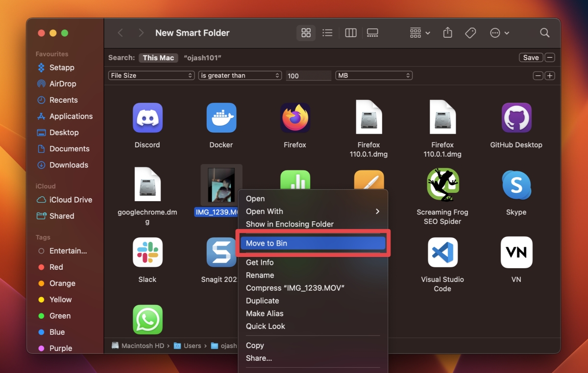Open the File Size criteria dropdown
Viewport: 588px width, 373px height.
pos(151,75)
